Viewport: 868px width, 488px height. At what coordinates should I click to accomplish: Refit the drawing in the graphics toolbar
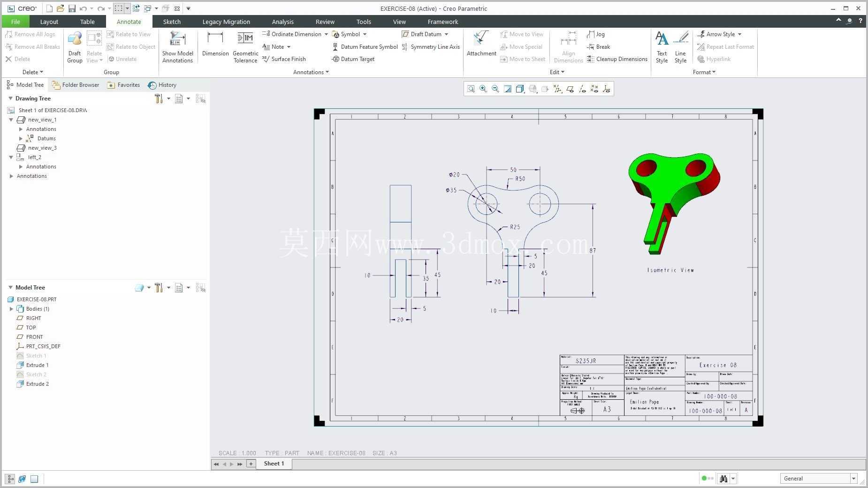point(471,89)
